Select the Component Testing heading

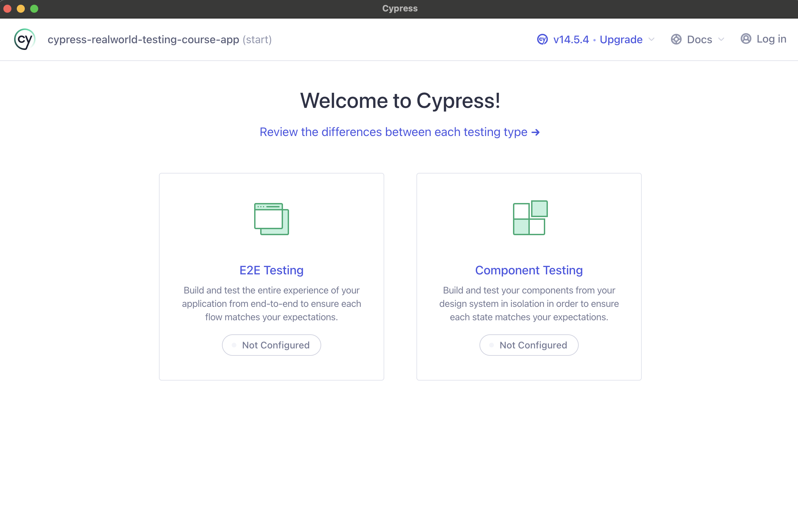coord(529,270)
